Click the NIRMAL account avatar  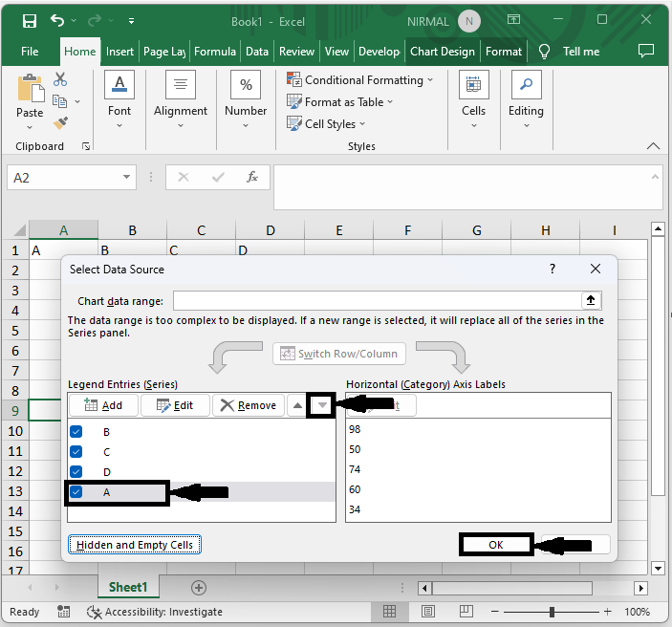(468, 21)
